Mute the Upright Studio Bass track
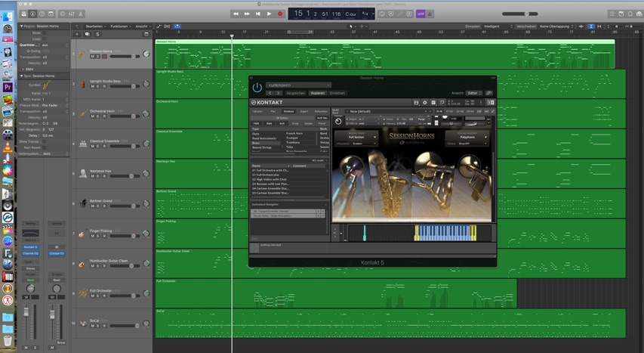The width and height of the screenshot is (644, 353). click(93, 86)
